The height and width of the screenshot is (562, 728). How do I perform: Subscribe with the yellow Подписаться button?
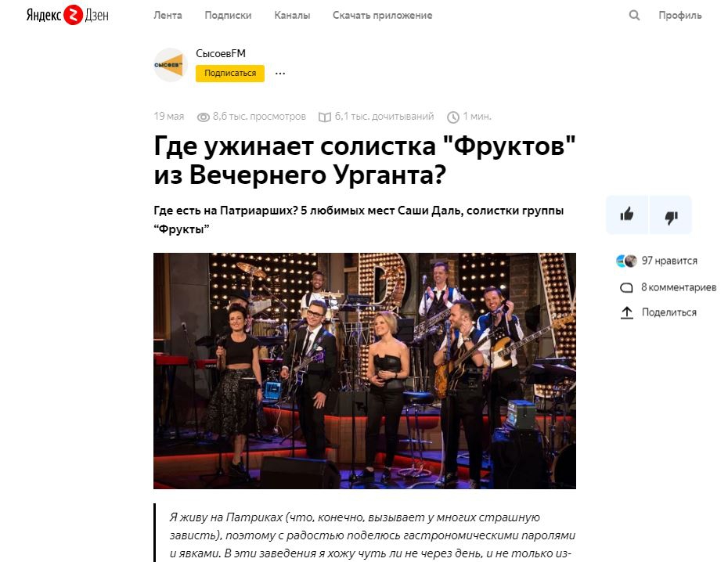(x=230, y=74)
